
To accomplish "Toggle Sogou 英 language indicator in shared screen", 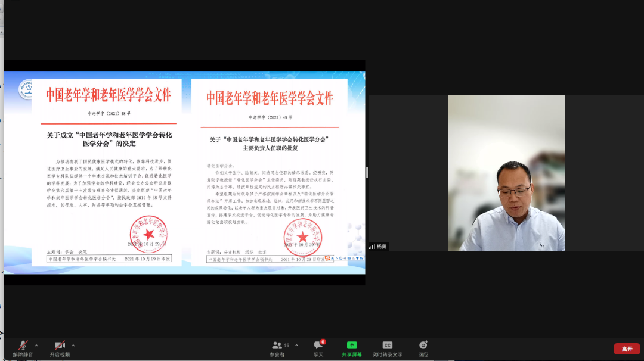I will tap(332, 259).
